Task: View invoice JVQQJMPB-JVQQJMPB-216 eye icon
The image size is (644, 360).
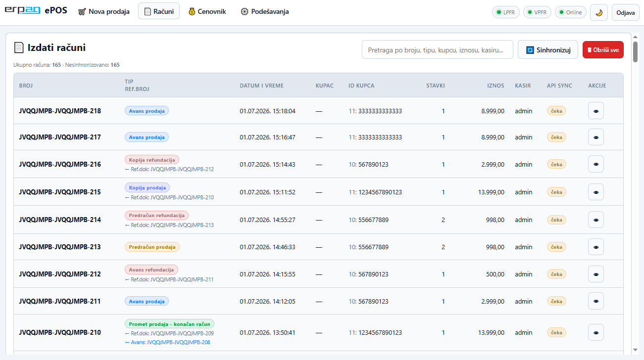Action: click(595, 164)
